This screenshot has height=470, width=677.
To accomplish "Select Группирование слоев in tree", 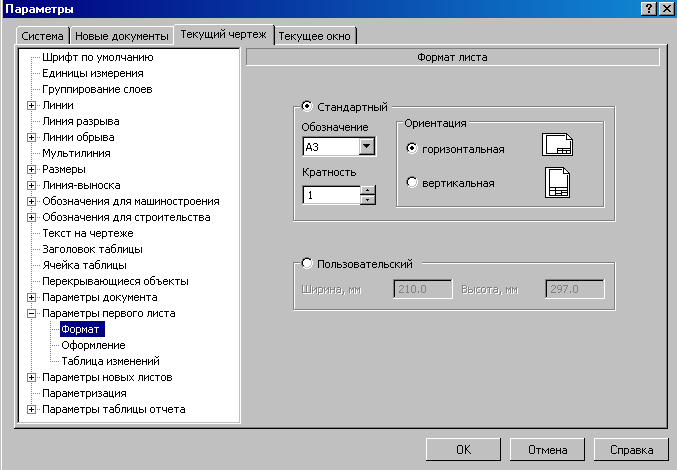I will click(97, 89).
